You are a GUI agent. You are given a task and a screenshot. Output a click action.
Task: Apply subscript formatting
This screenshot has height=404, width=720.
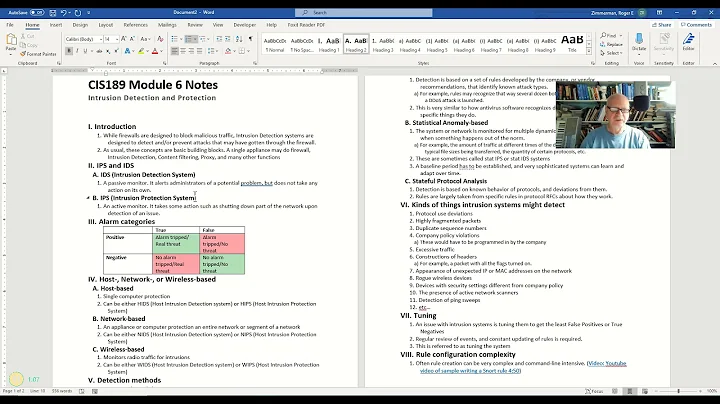coord(108,51)
